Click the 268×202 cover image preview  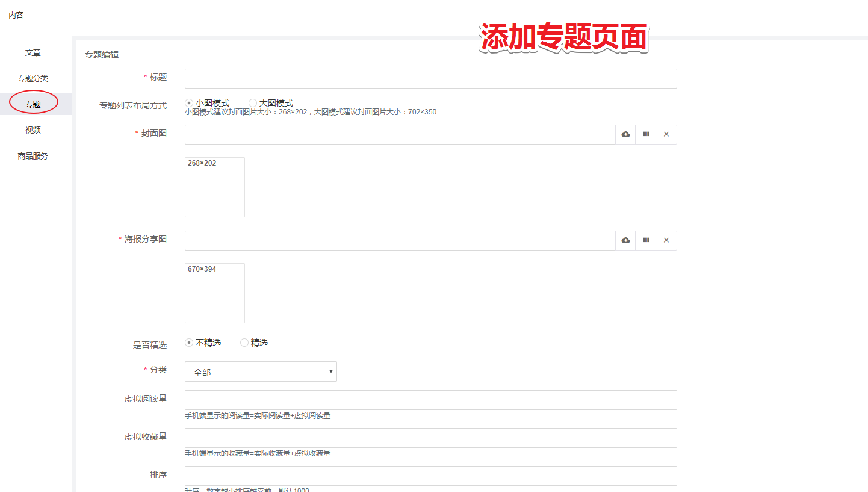click(215, 187)
